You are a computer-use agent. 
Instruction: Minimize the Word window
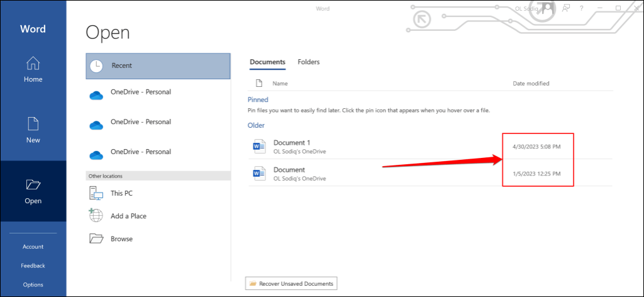coord(601,8)
